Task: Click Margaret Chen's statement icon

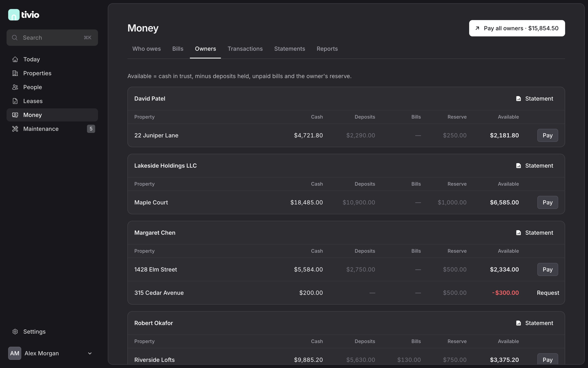Action: pos(518,233)
